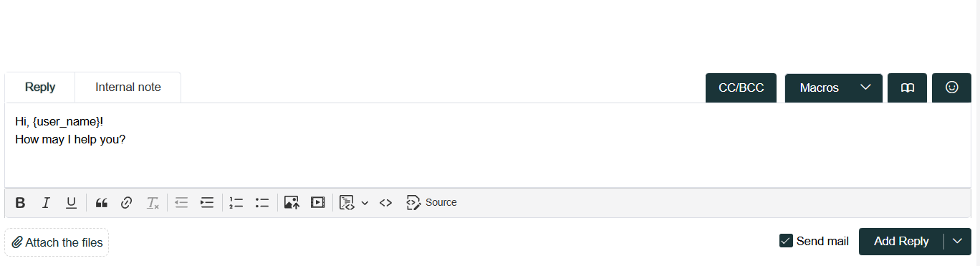Insert a bulleted list
Screen dimensions: 980x266
pyautogui.click(x=262, y=203)
